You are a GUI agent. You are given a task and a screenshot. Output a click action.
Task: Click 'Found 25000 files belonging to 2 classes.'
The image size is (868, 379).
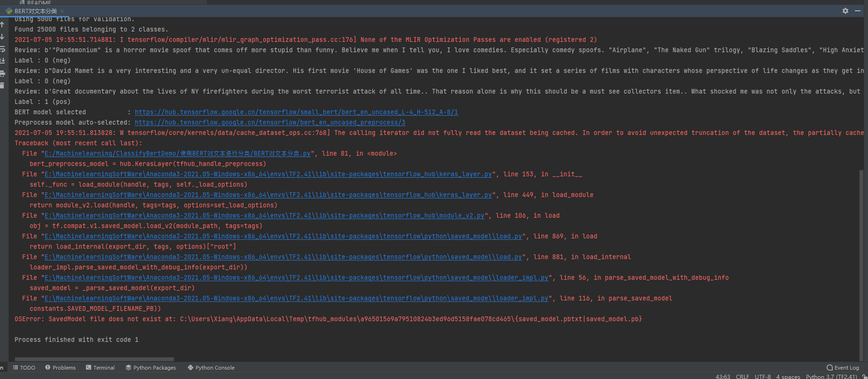[91, 29]
